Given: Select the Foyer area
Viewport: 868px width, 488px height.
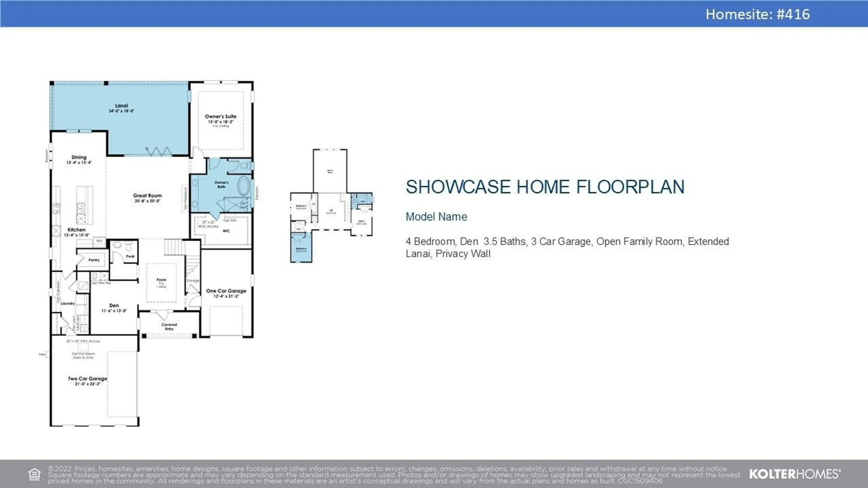Looking at the screenshot, I should 161,282.
